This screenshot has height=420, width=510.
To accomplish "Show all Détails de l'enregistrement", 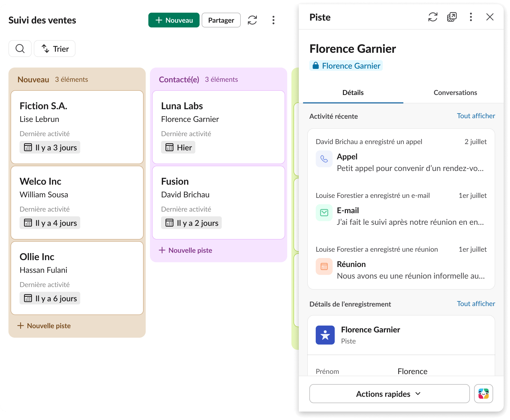I will pyautogui.click(x=476, y=304).
